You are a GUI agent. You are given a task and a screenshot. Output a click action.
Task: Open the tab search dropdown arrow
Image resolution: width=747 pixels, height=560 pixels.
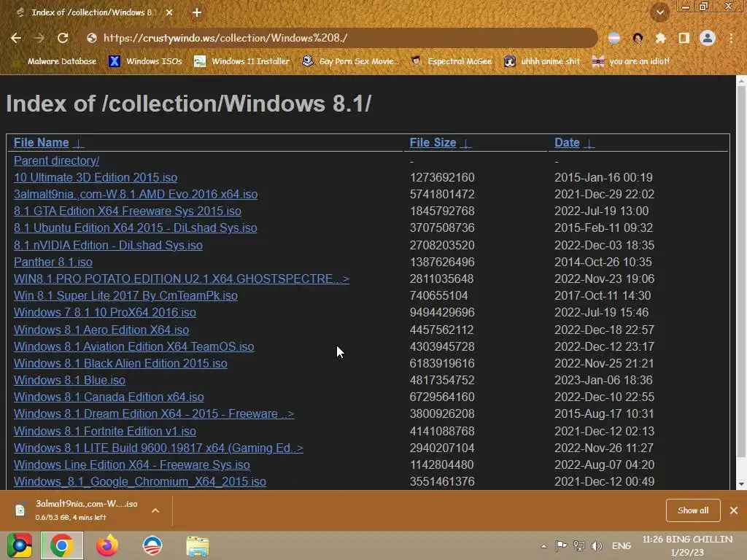click(x=659, y=12)
